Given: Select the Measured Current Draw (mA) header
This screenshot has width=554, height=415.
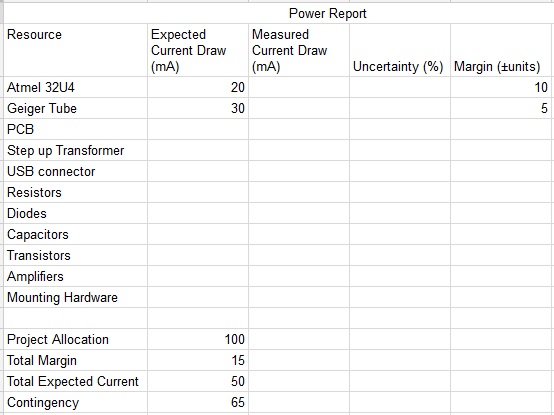Looking at the screenshot, I should [299, 50].
